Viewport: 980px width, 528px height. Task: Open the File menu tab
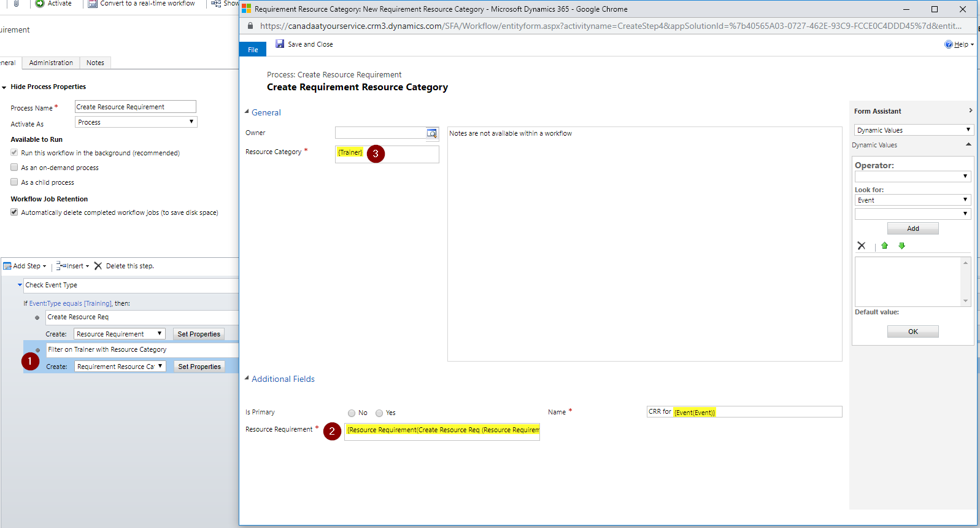click(253, 50)
